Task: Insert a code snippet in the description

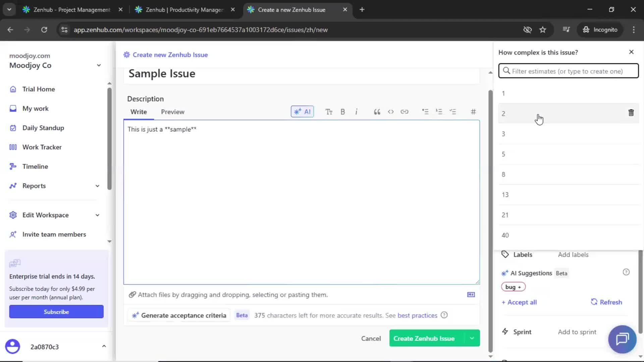Action: click(x=391, y=112)
